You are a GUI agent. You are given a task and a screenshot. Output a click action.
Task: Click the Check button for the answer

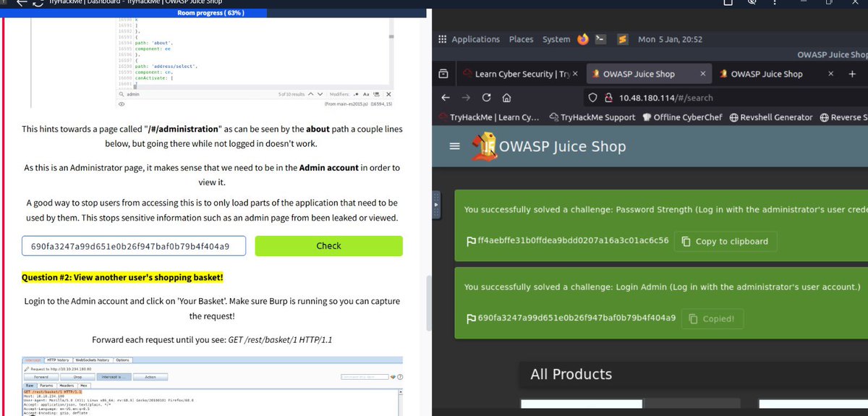click(x=328, y=246)
